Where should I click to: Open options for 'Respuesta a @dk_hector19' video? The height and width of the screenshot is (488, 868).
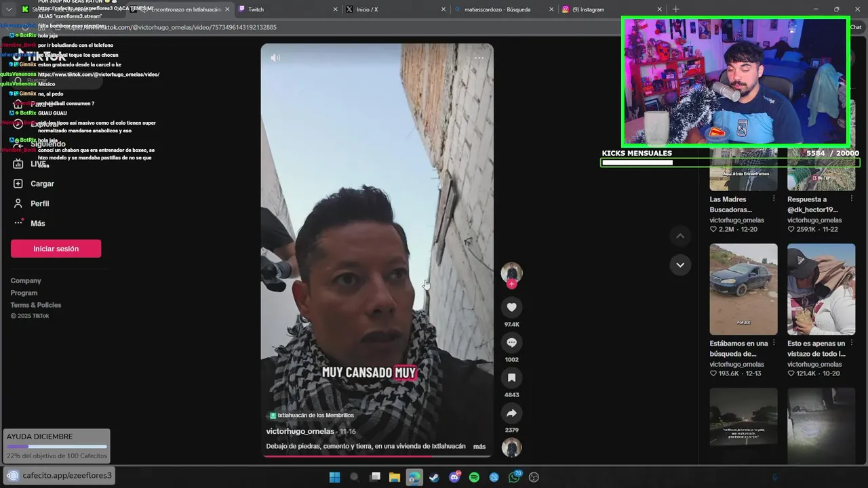tap(851, 199)
